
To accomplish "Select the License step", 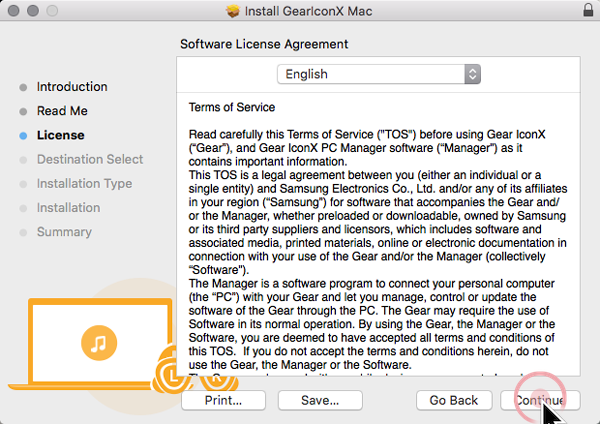I will click(x=60, y=135).
